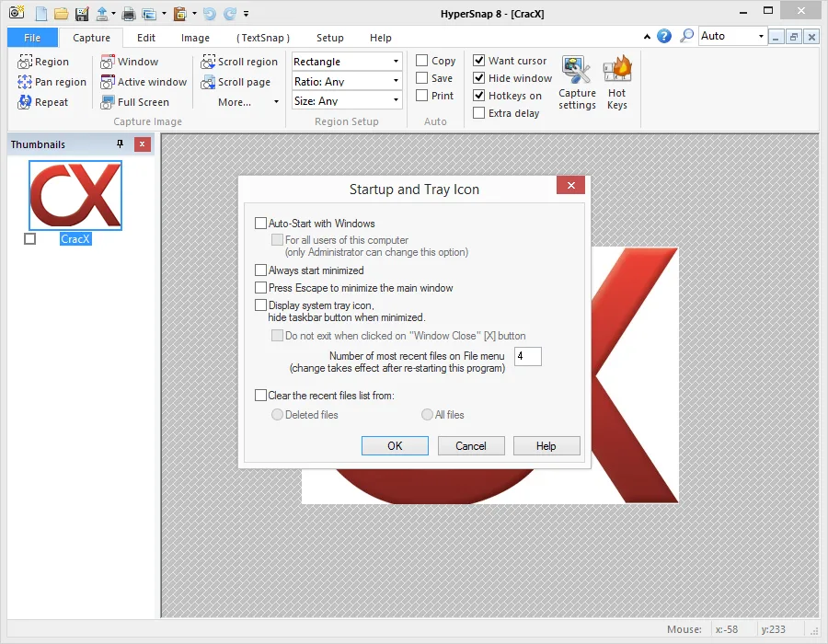The height and width of the screenshot is (644, 828).
Task: Select the CracX thumbnail image
Action: 75,195
